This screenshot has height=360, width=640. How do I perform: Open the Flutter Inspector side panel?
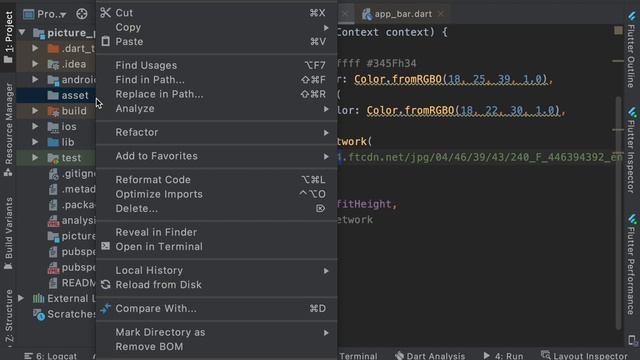pos(631,150)
